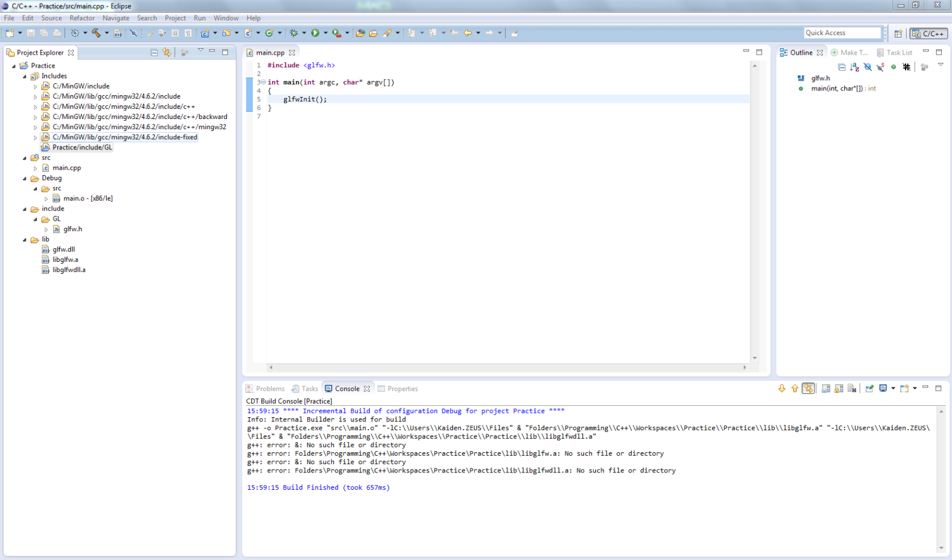Open the Build hammer dropdown arrow
Viewport: 952px width, 560px height.
tap(107, 33)
